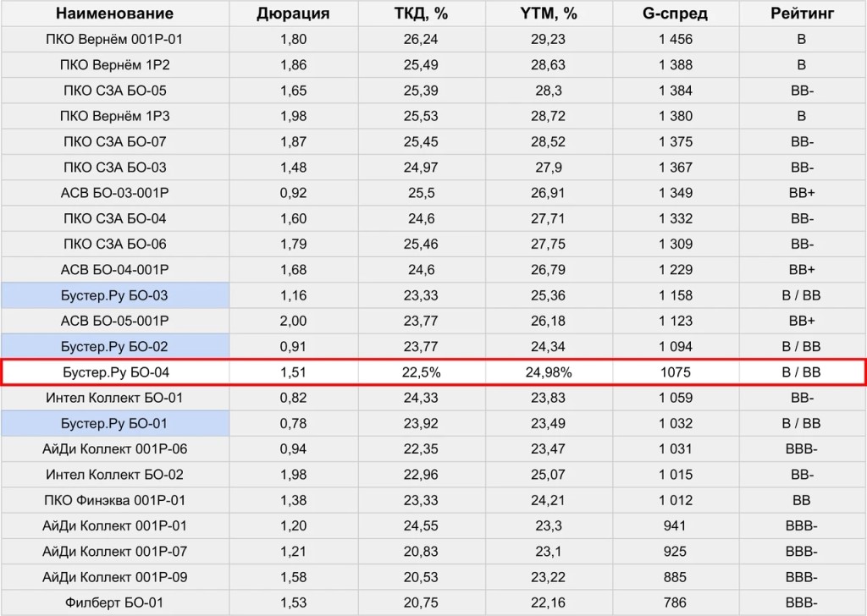Select the "ПКО Вернём 001Р-01" name cell
Image resolution: width=867 pixels, height=616 pixels.
click(x=114, y=39)
